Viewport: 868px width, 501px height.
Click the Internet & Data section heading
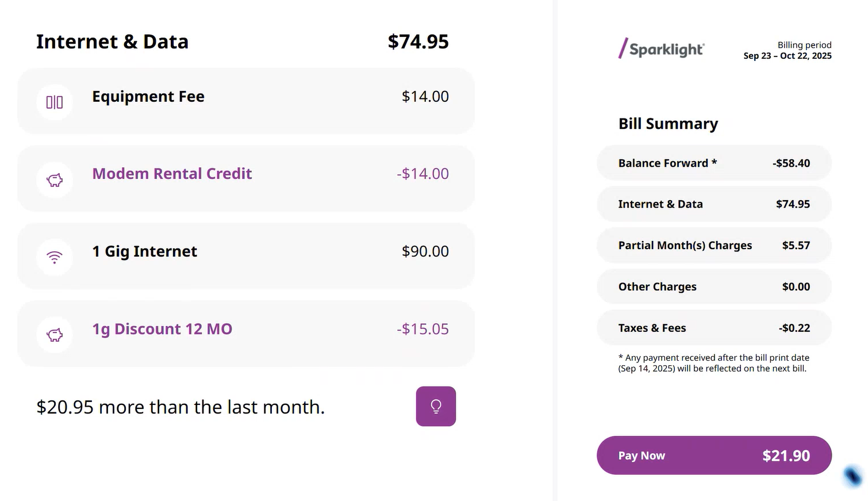tap(113, 42)
